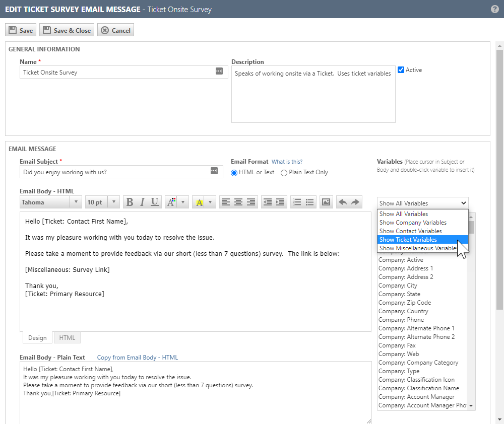Choose Plain Text Only format
The width and height of the screenshot is (504, 424).
[284, 173]
